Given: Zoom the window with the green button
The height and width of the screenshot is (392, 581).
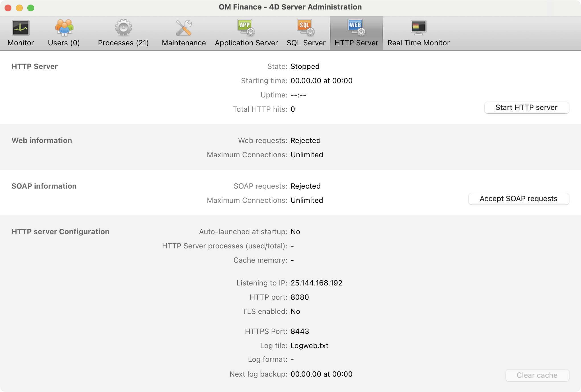Looking at the screenshot, I should (x=31, y=8).
